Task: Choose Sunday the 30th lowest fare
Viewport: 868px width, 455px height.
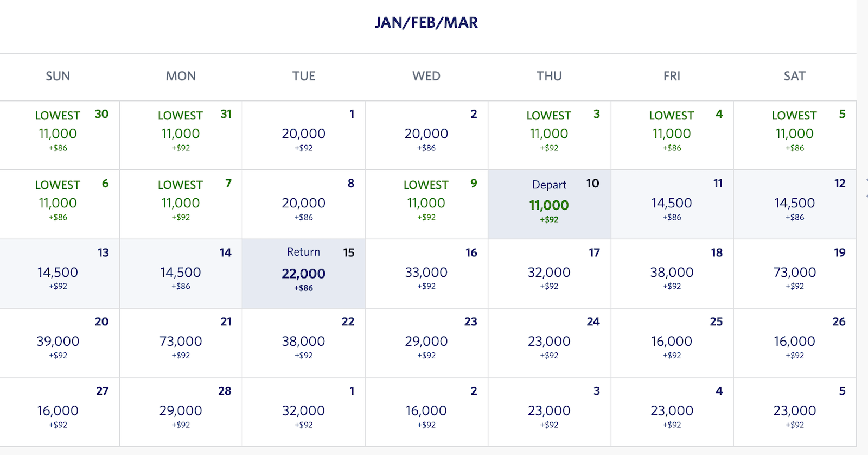Action: (x=58, y=135)
